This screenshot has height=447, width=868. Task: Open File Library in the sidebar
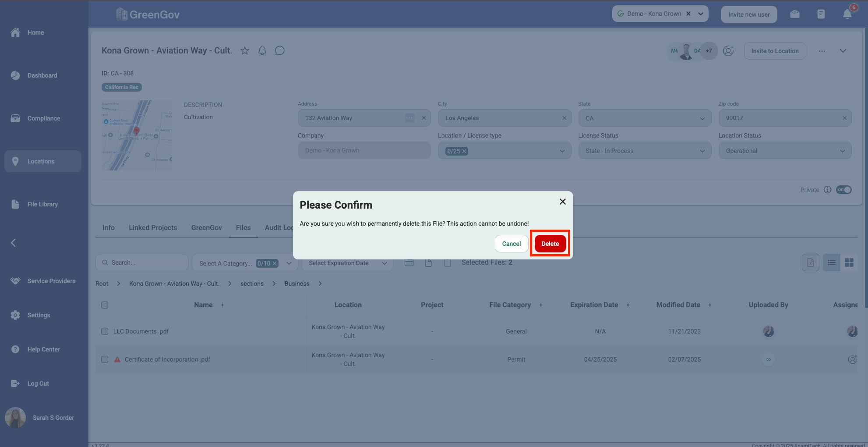[x=43, y=204]
